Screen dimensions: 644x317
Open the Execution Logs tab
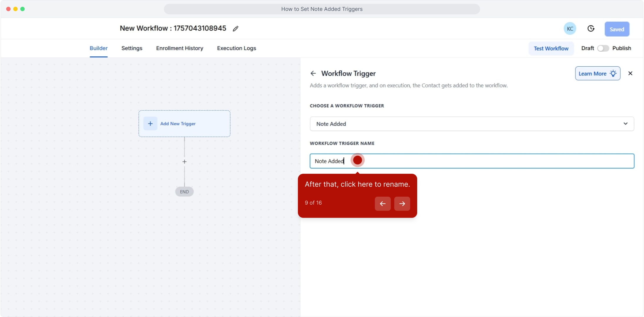(x=237, y=48)
